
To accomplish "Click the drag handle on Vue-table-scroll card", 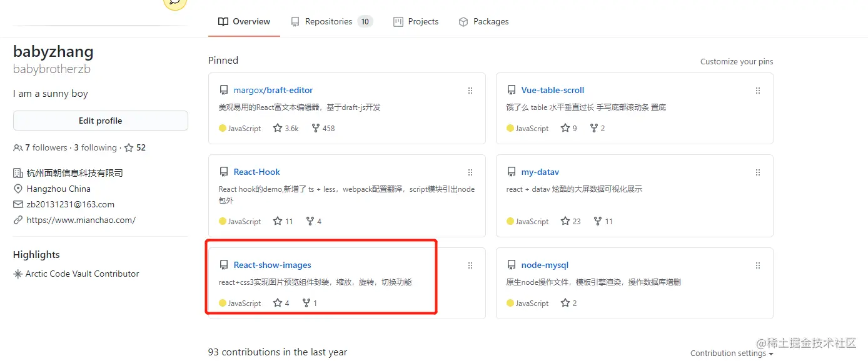I will tap(758, 91).
